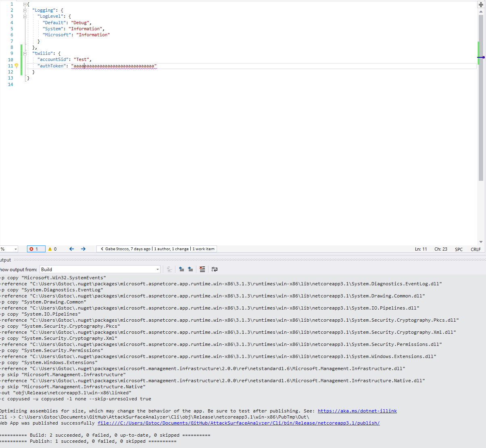The width and height of the screenshot is (486, 448).
Task: Go to the next message in Output
Action: [190, 269]
